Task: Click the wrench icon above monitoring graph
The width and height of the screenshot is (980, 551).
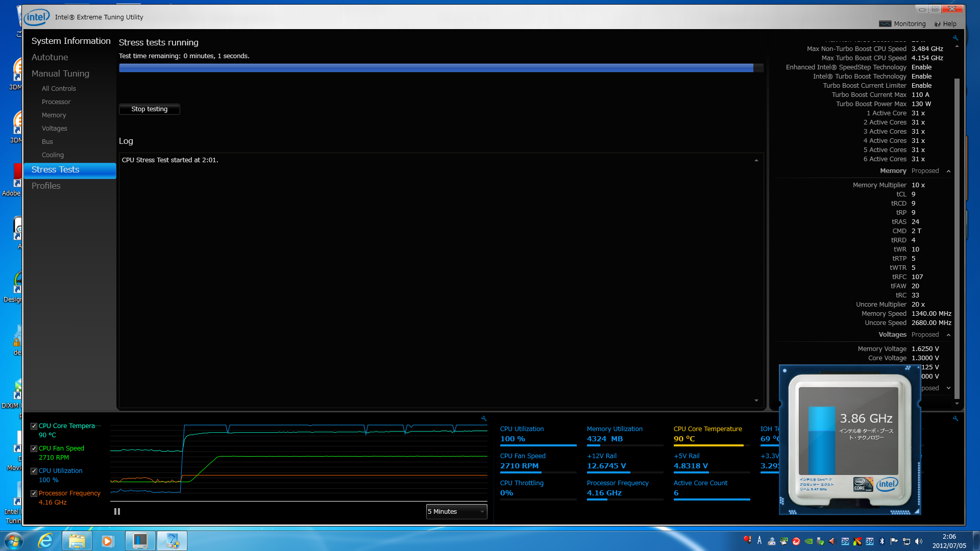Action: (483, 418)
